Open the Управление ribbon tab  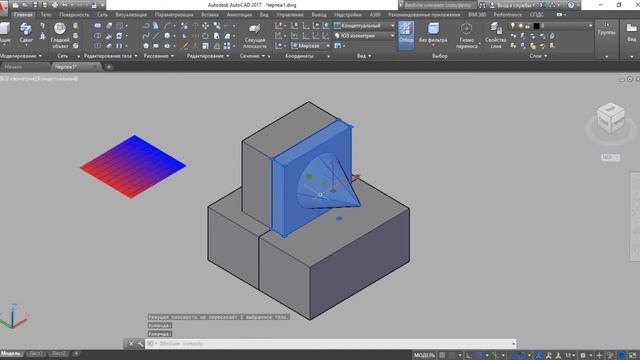[290, 15]
